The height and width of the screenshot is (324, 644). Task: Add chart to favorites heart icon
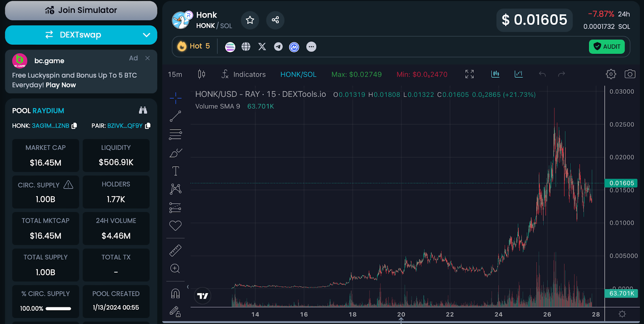(x=175, y=226)
